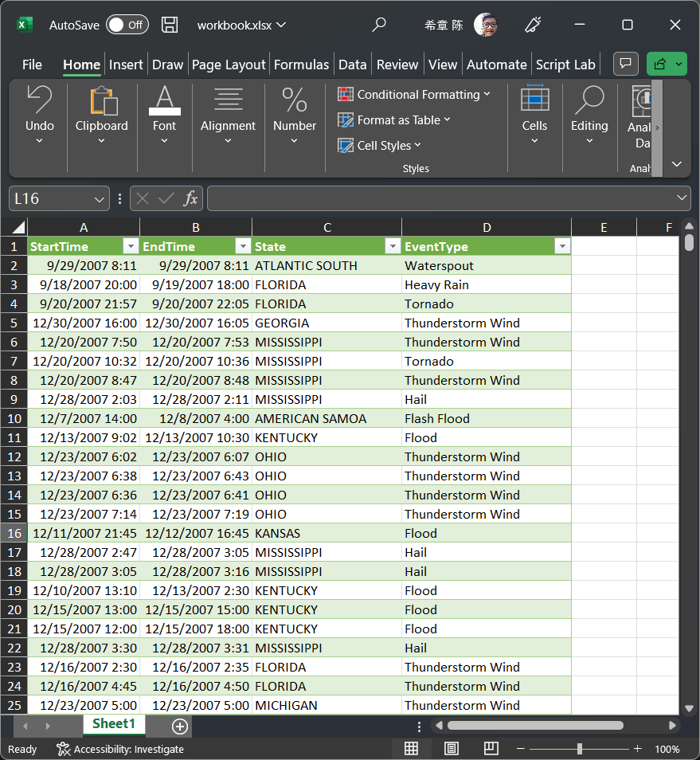Click Accessibility: Investigate in status bar
Viewport: 700px width, 760px height.
coord(120,750)
